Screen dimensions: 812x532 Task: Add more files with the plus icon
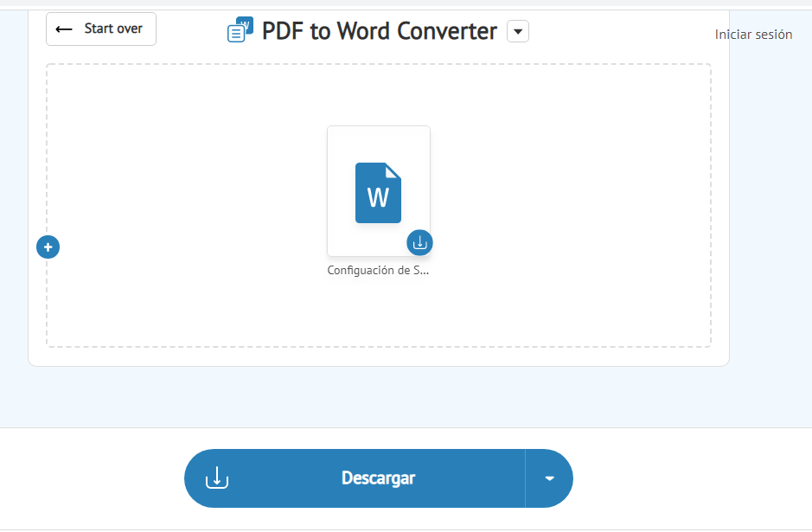(x=48, y=247)
